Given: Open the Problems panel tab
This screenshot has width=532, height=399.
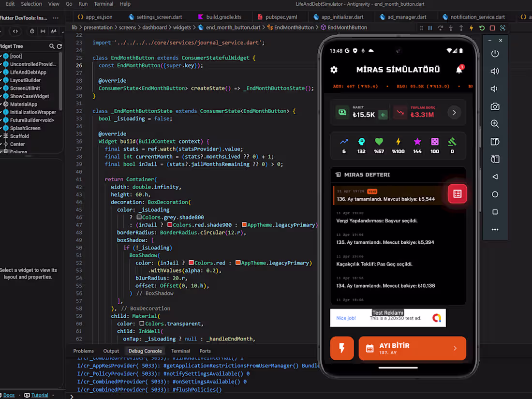Looking at the screenshot, I should (x=83, y=351).
